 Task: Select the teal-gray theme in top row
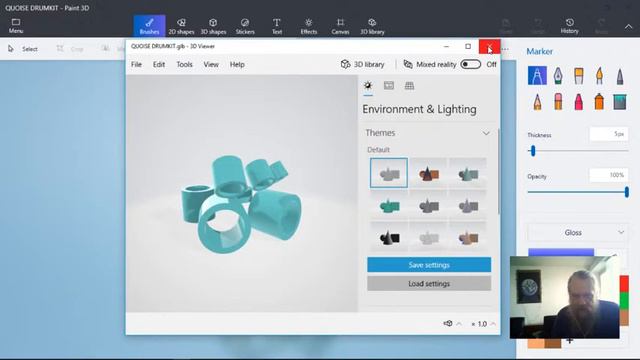coord(468,173)
